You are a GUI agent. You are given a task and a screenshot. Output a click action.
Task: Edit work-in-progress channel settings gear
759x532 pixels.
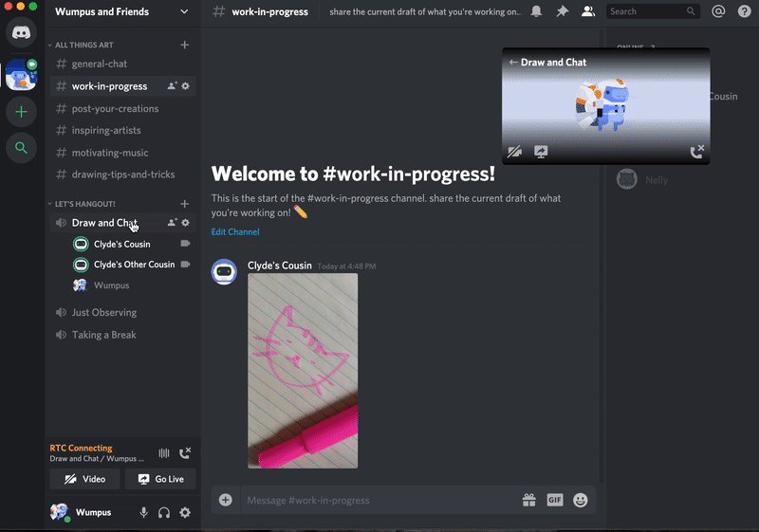tap(185, 86)
